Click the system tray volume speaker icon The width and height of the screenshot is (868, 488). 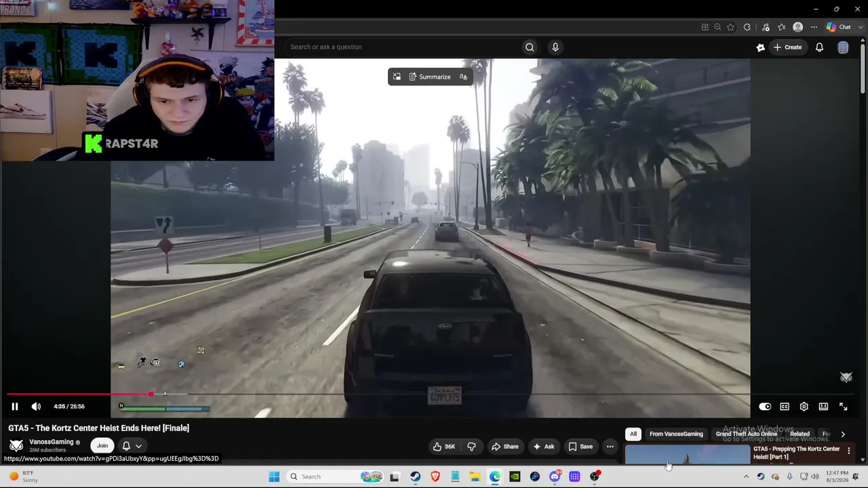pos(815,476)
